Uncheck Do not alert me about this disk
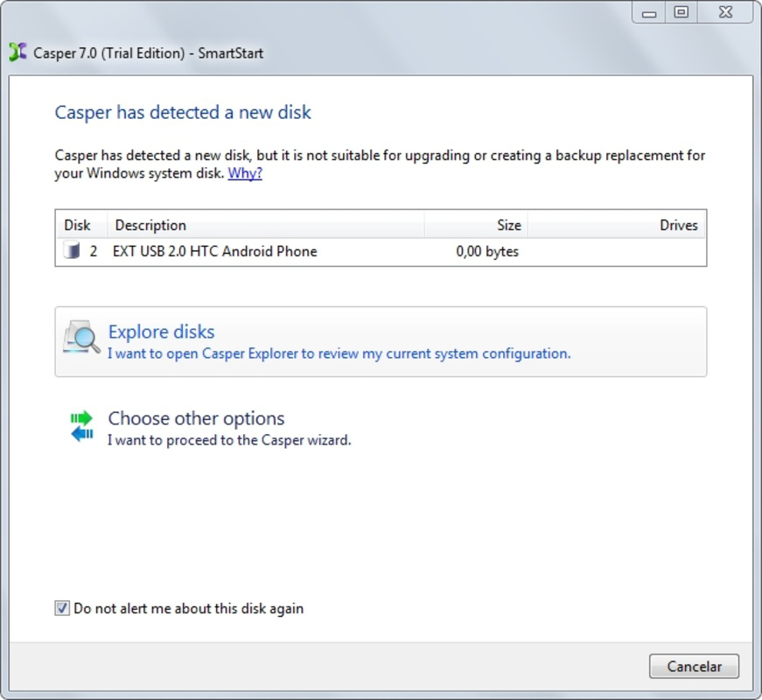This screenshot has height=700, width=762. pos(62,608)
